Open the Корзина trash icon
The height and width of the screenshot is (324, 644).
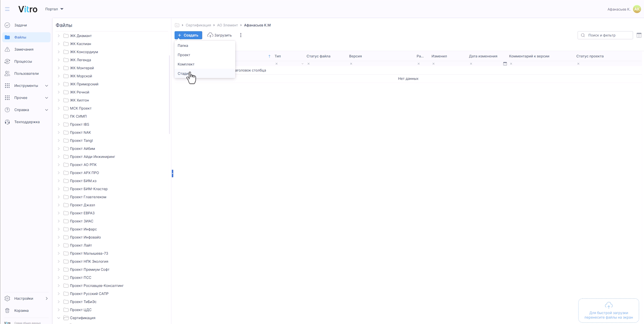pyautogui.click(x=7, y=311)
